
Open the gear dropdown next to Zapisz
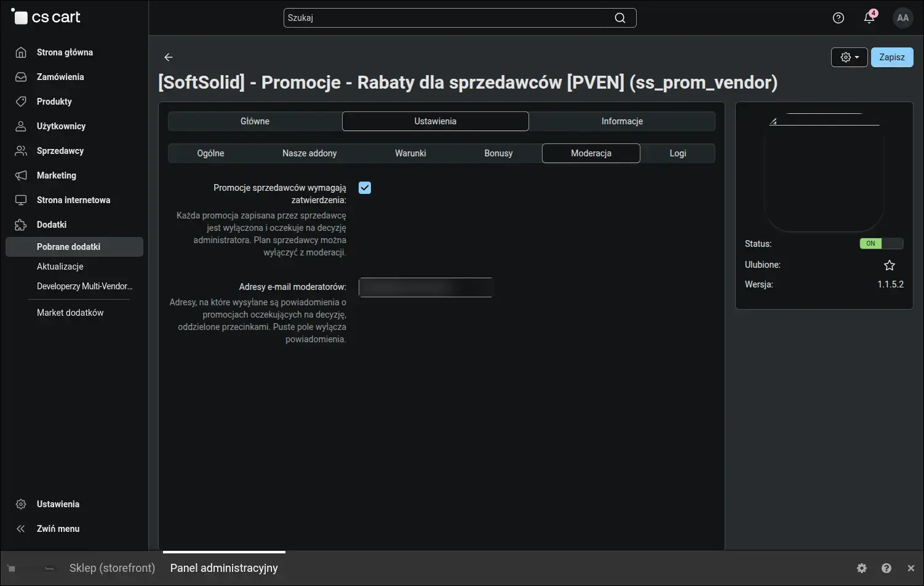coord(850,57)
